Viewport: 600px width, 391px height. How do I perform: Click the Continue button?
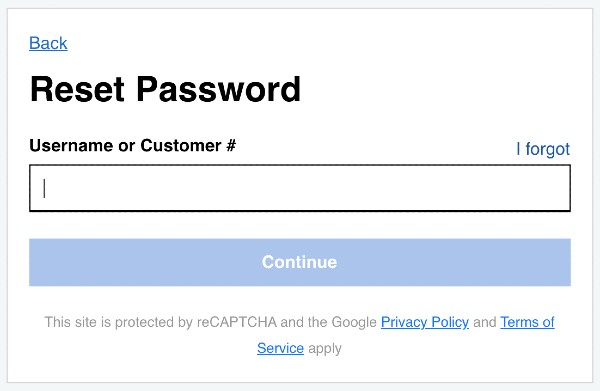(x=300, y=262)
